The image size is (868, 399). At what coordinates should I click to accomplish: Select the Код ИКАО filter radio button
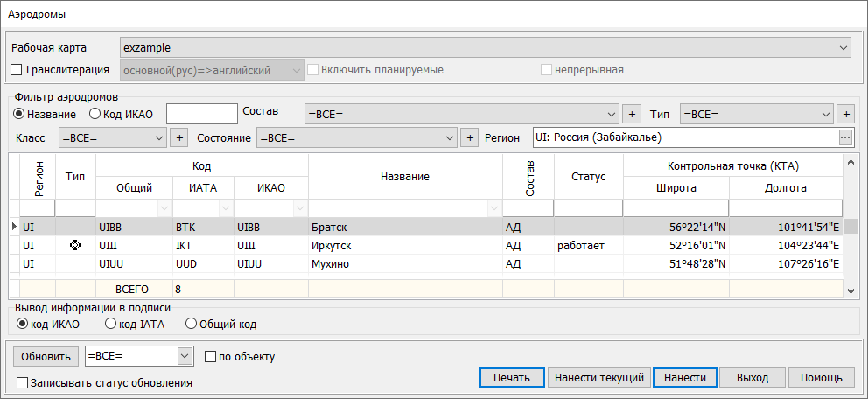point(94,114)
